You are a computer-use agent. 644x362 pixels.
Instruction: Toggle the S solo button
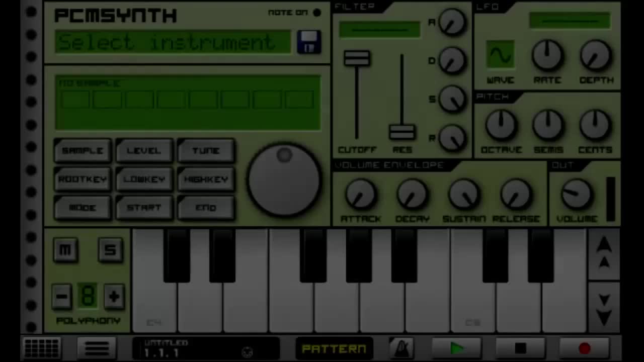[x=110, y=250]
